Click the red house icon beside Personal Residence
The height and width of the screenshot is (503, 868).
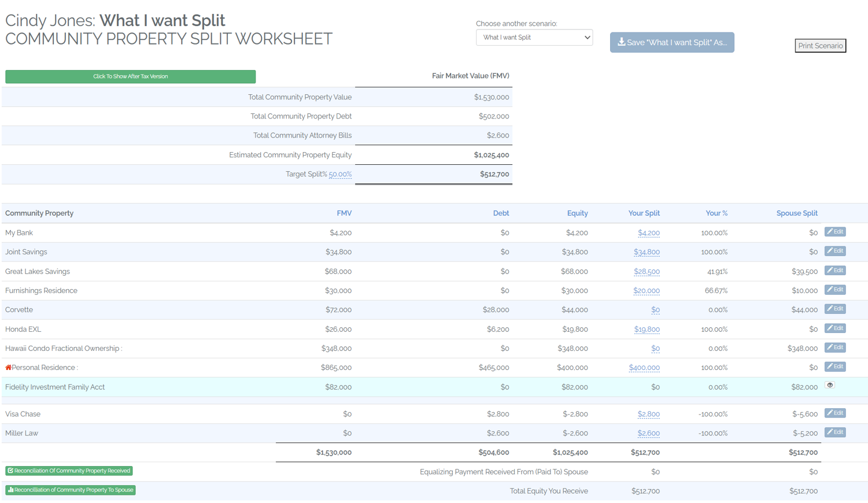tap(8, 368)
